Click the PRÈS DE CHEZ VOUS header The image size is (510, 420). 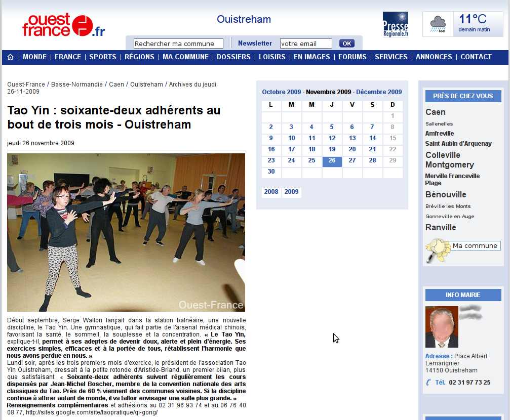463,96
